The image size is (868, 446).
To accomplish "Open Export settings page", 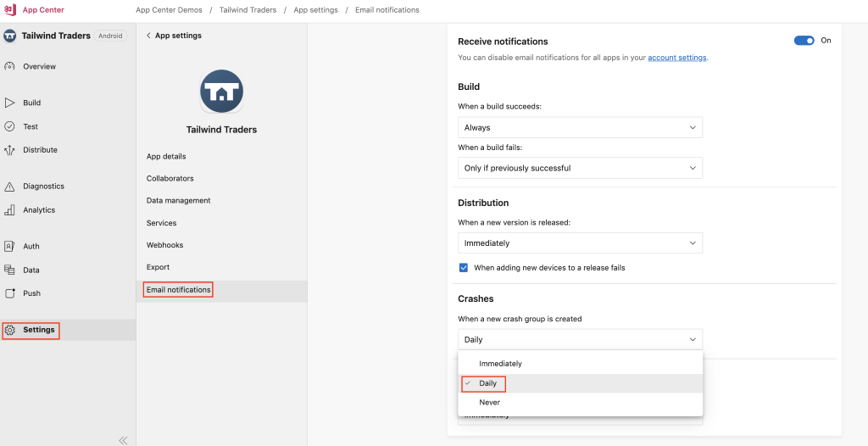I will point(158,267).
